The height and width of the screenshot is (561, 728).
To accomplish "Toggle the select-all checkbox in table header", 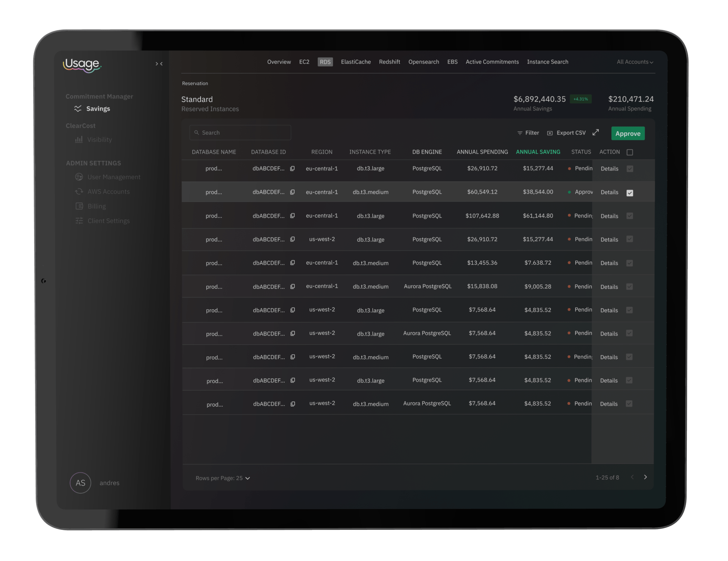I will pyautogui.click(x=630, y=152).
